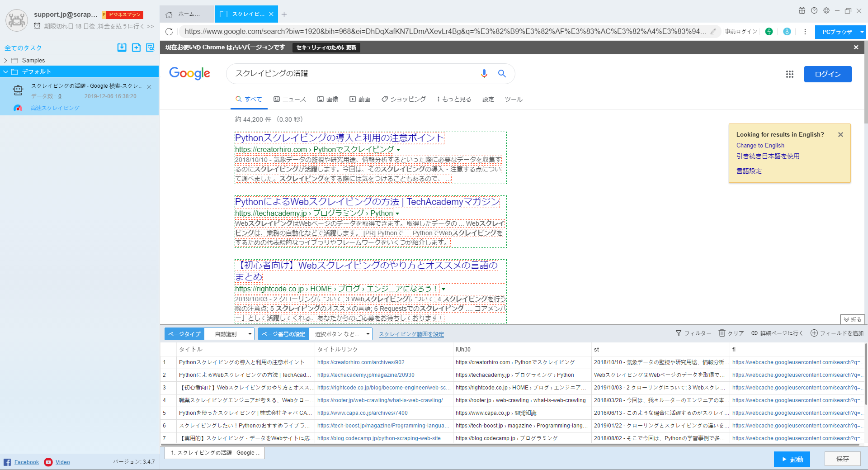This screenshot has width=868, height=470.
Task: Open a new tab with plus icon
Action: click(284, 14)
